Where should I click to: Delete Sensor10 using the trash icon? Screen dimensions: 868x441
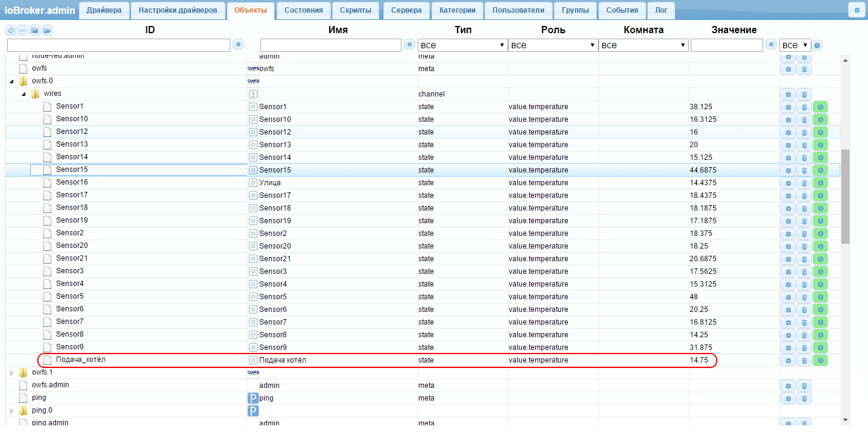pos(804,119)
